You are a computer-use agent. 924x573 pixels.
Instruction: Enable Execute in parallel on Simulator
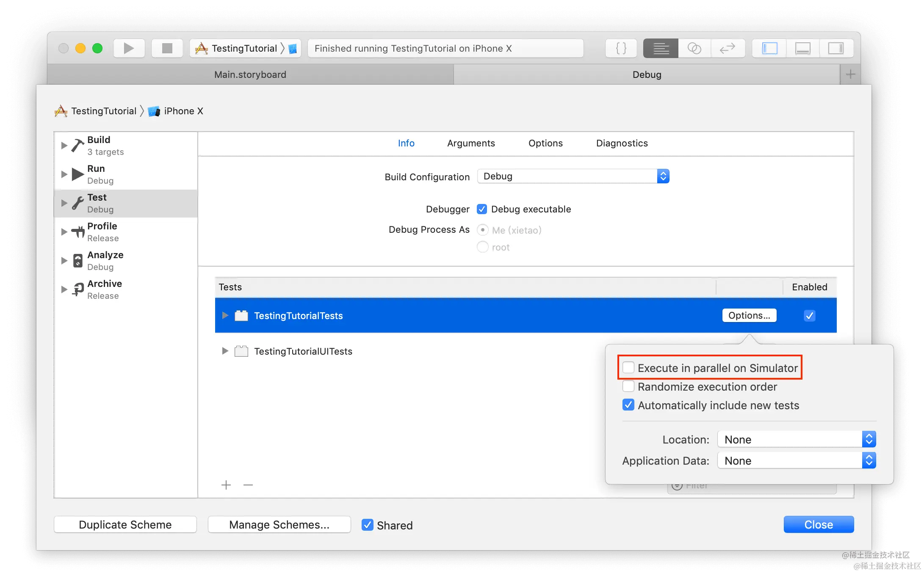(628, 368)
